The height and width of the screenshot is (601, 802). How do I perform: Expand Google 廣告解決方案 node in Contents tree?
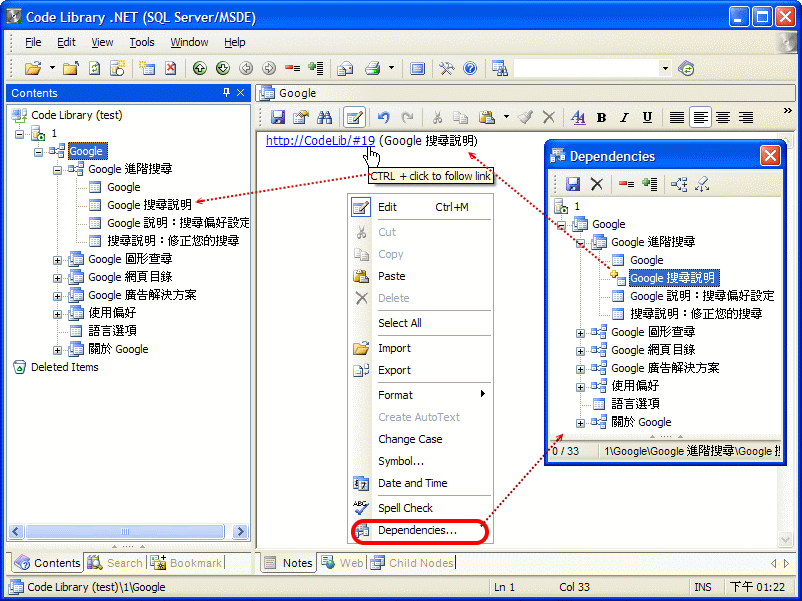coord(57,296)
